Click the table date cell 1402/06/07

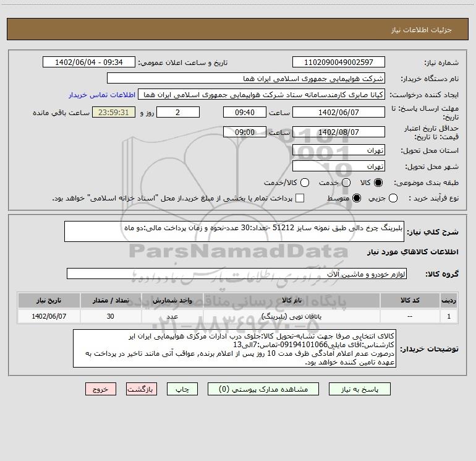(x=49, y=316)
